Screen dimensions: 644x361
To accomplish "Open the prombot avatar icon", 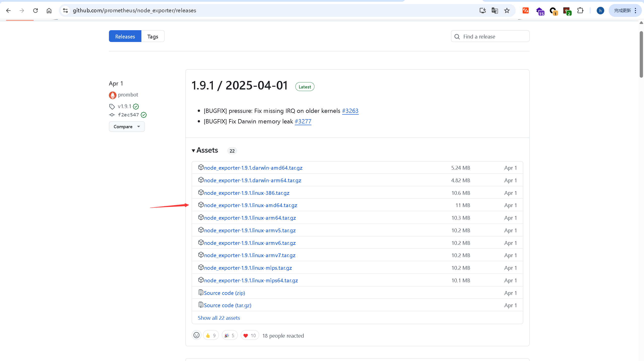I will (x=112, y=95).
